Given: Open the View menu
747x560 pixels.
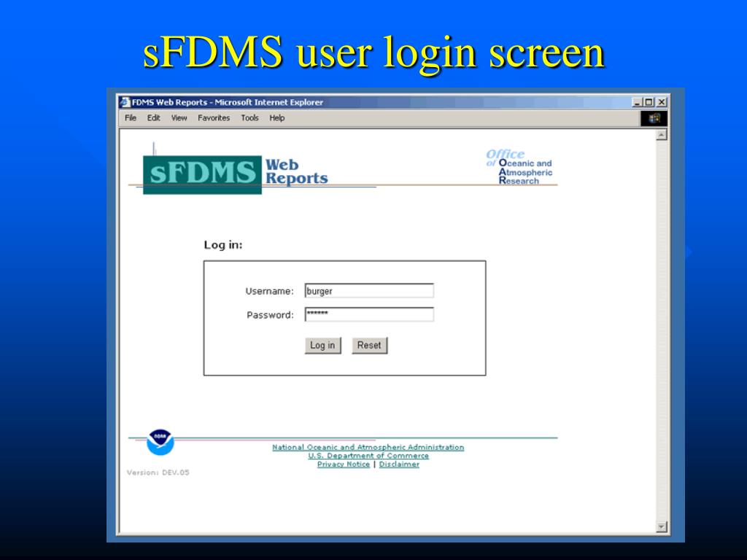Looking at the screenshot, I should point(179,117).
